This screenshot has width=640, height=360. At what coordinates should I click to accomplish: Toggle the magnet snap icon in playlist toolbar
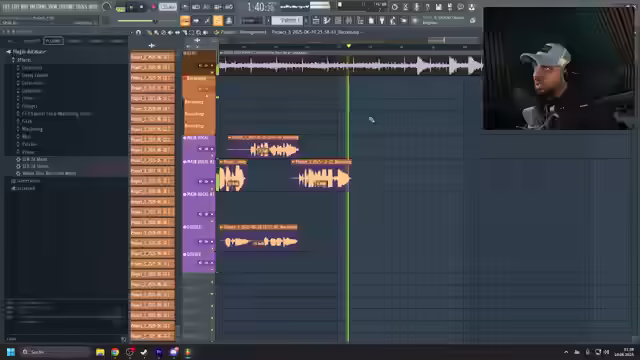tap(138, 32)
